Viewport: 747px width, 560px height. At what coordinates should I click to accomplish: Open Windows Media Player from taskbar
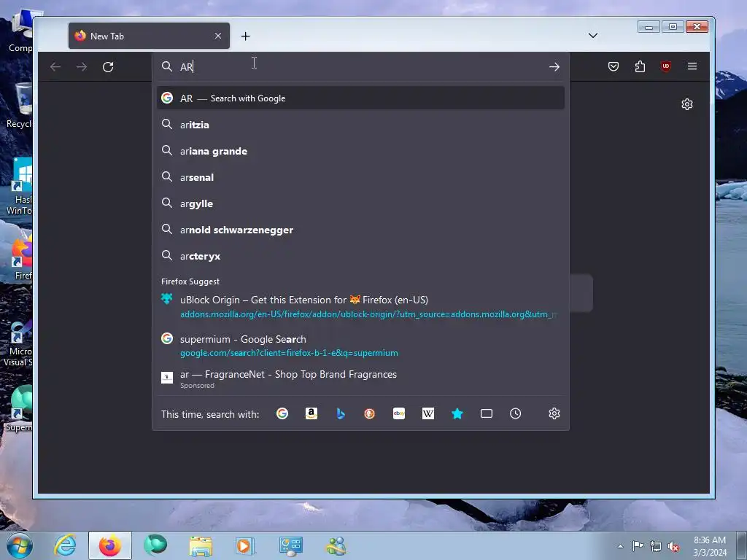coord(245,545)
